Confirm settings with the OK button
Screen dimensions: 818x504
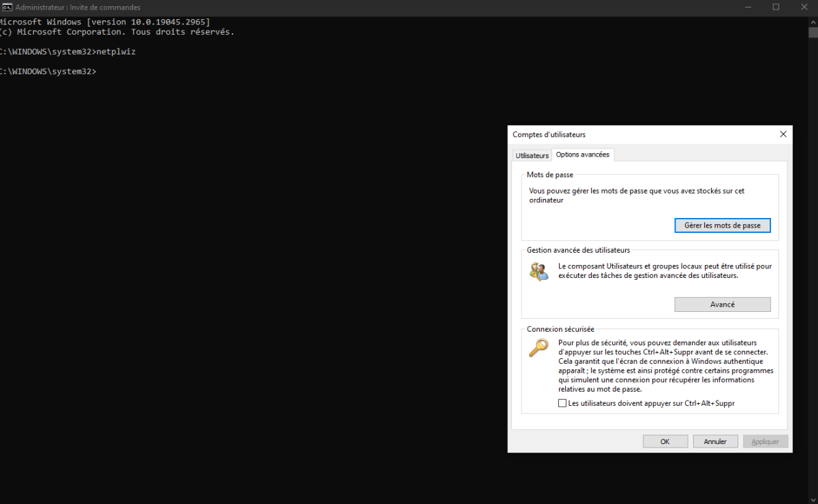tap(665, 441)
